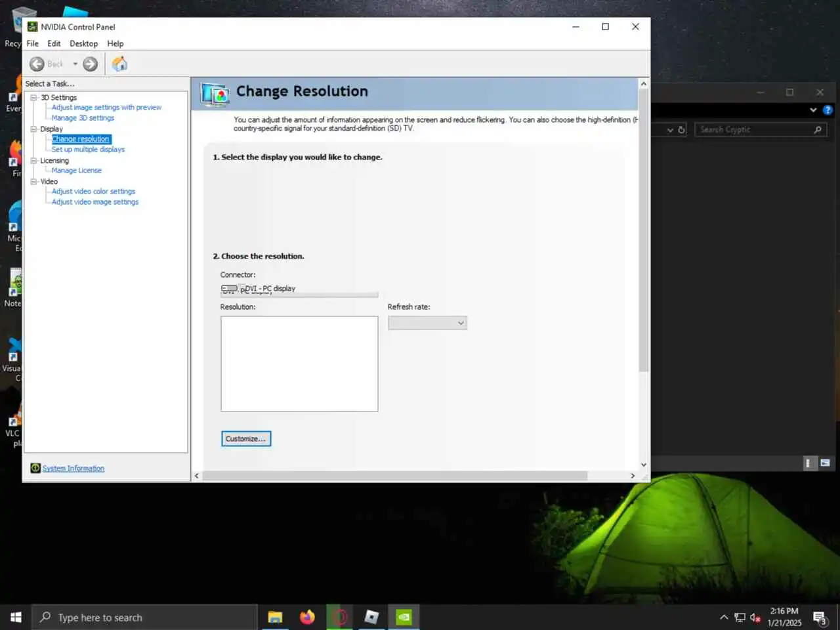The width and height of the screenshot is (840, 630).
Task: Select Change resolution task
Action: 81,139
